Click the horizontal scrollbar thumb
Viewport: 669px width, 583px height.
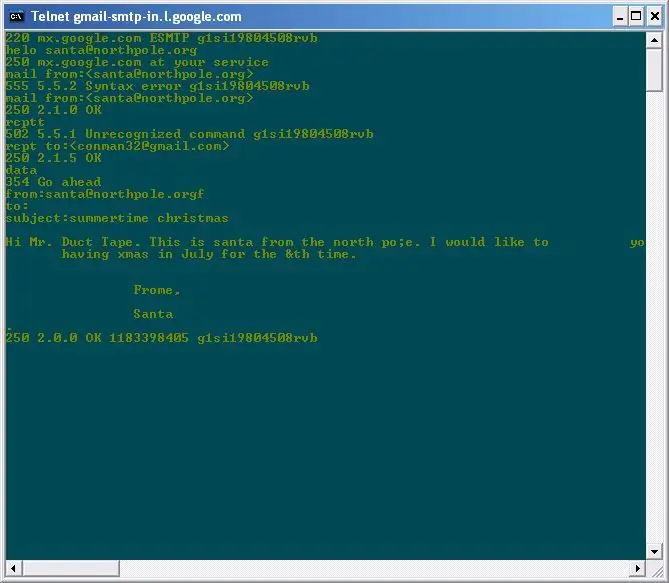tap(71, 568)
